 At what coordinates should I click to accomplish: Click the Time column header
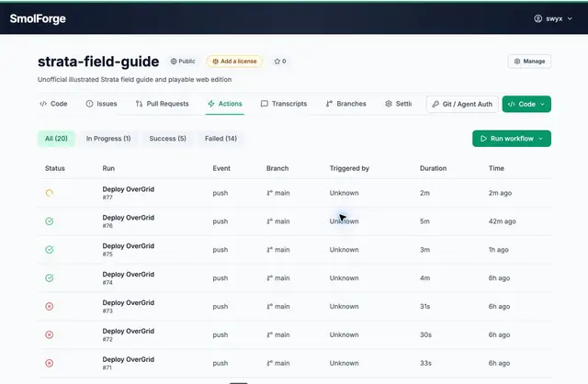[x=496, y=168]
